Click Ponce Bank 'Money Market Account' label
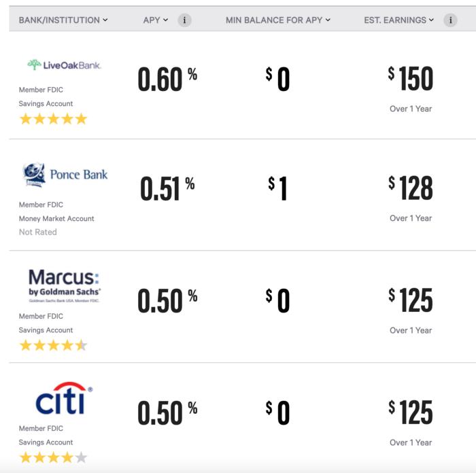 (x=56, y=219)
